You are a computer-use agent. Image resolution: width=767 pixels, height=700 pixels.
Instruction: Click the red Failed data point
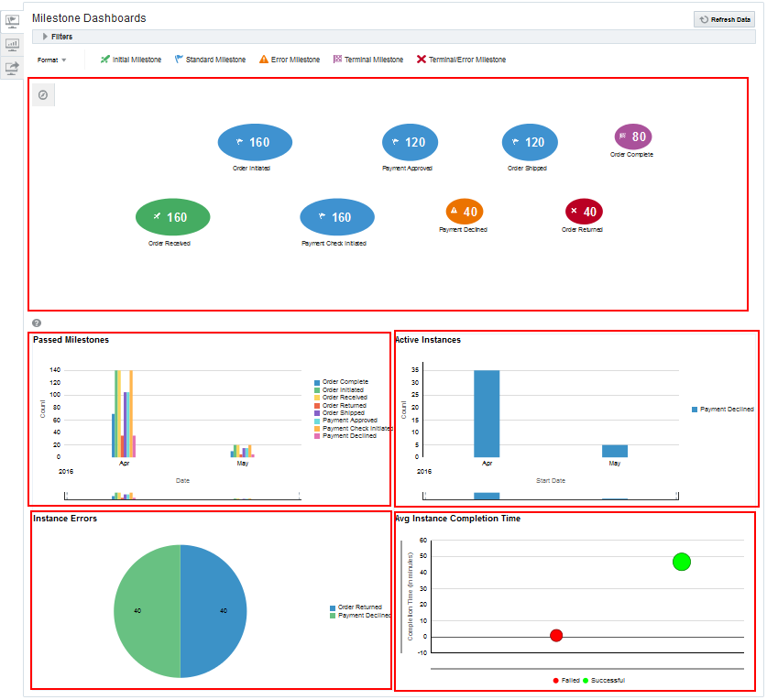[556, 636]
